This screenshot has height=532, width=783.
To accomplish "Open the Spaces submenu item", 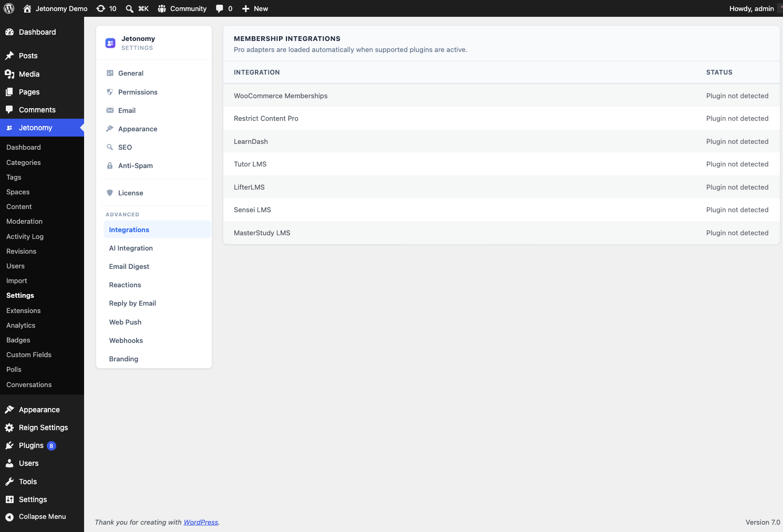I will [x=18, y=192].
